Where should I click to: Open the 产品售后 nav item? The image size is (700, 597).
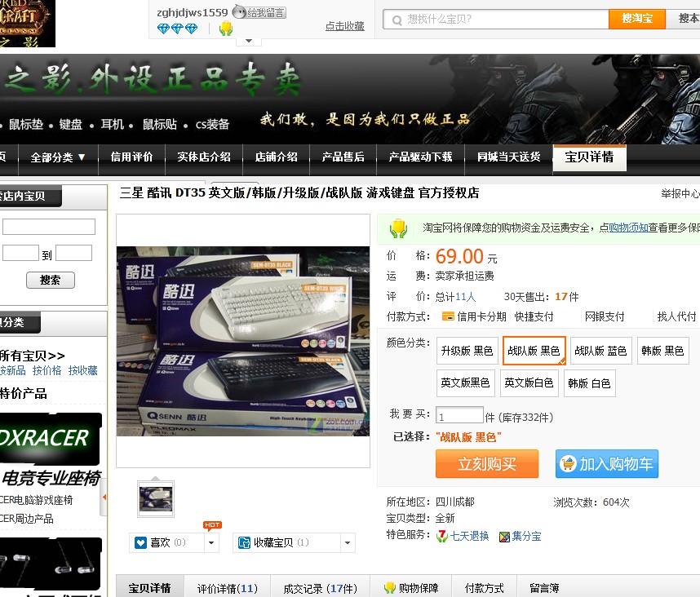pos(343,157)
